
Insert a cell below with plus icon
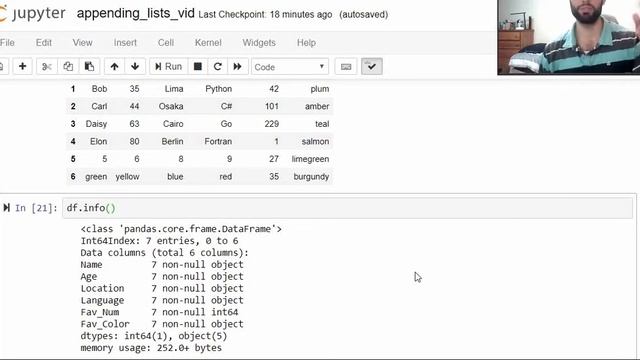point(22,67)
